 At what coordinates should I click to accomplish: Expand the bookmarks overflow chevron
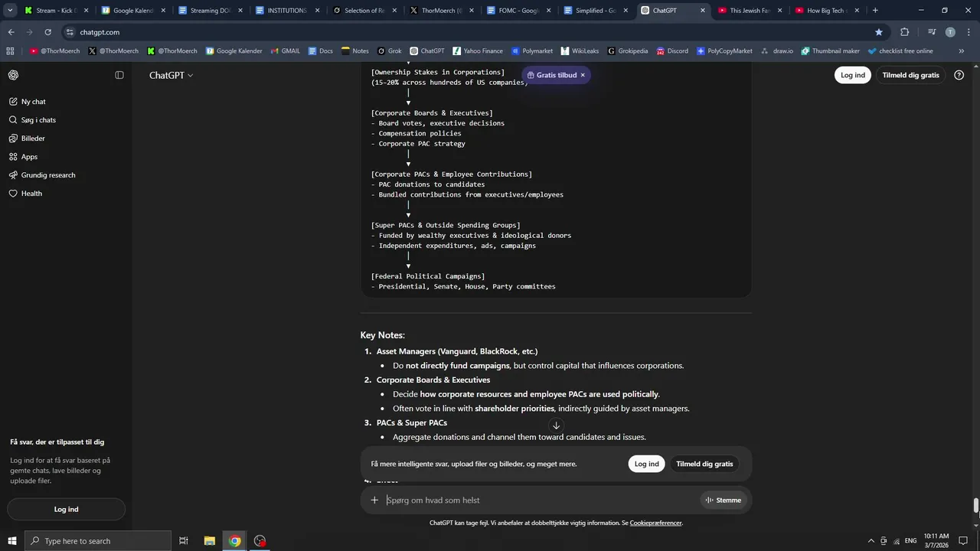point(962,51)
